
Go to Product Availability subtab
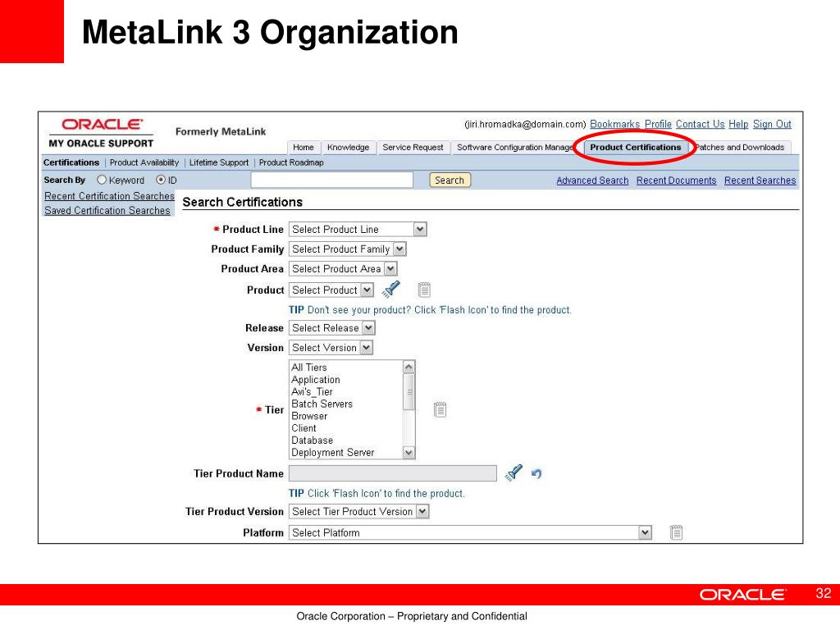(144, 162)
